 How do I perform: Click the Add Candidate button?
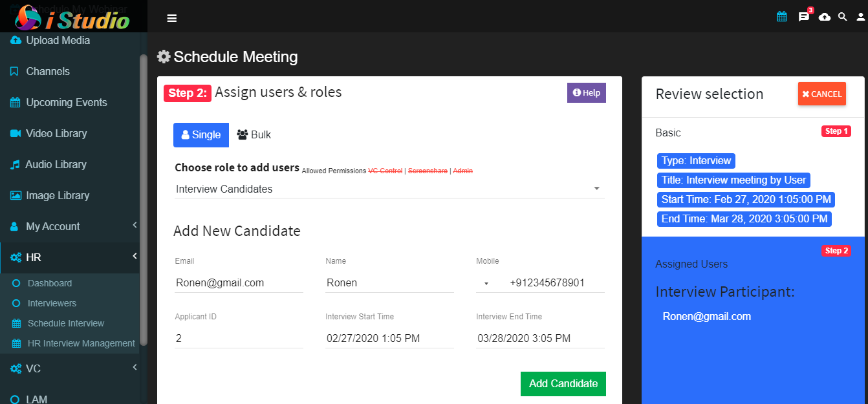point(563,384)
